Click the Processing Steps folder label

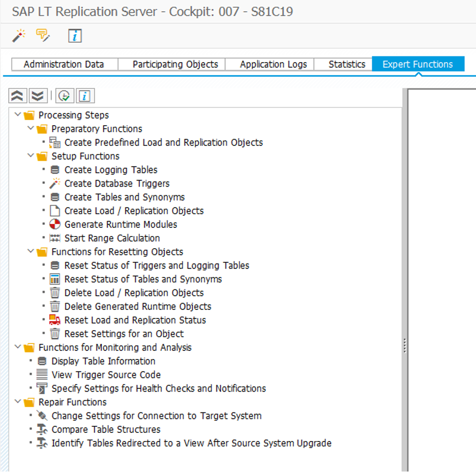73,115
